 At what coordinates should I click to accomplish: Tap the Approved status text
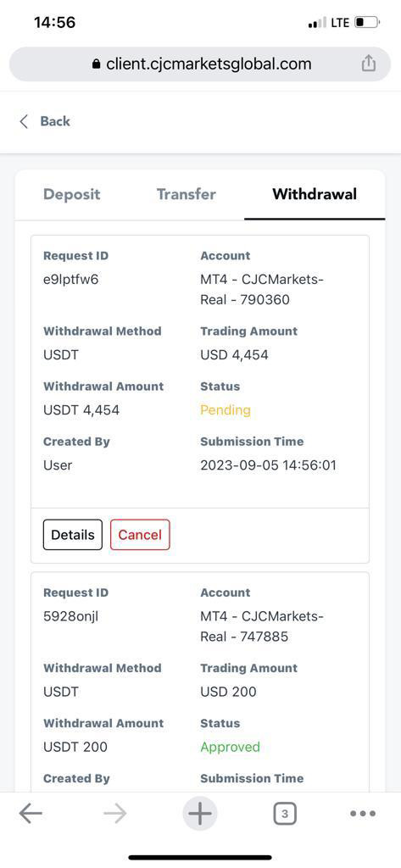pos(230,747)
